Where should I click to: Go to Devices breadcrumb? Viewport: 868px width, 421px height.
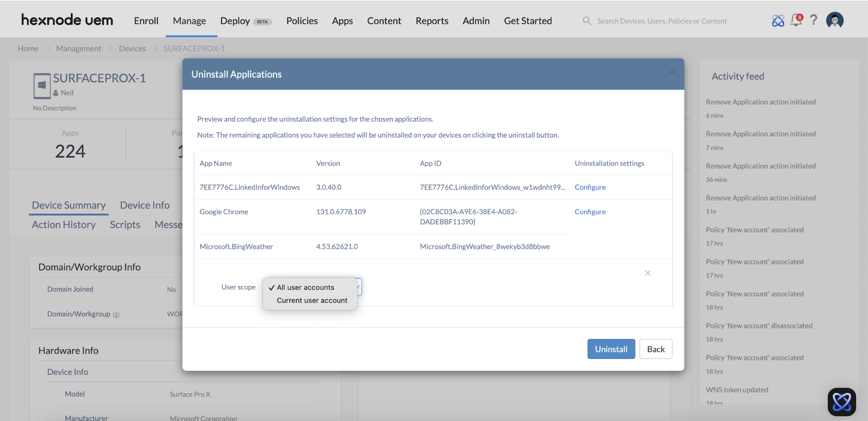pyautogui.click(x=132, y=48)
